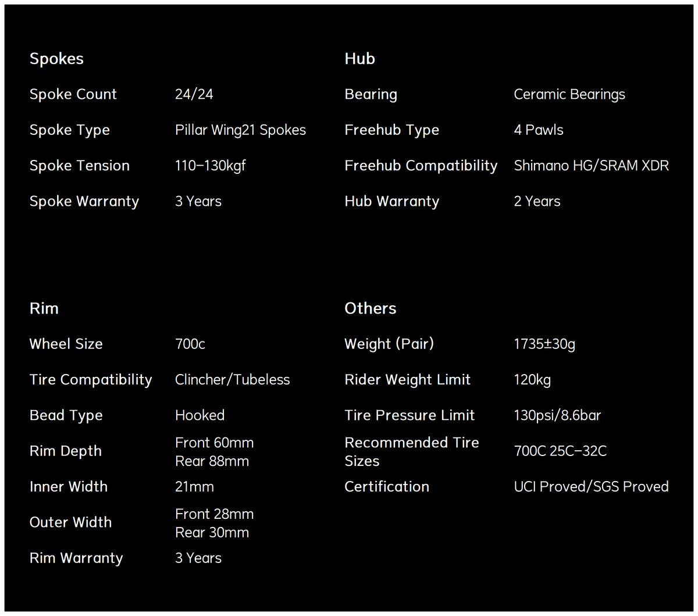
Task: Select the 'Spoke Count' label
Action: point(73,95)
